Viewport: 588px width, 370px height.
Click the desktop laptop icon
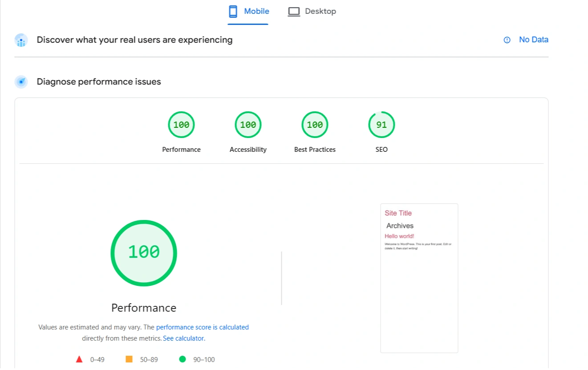point(294,12)
